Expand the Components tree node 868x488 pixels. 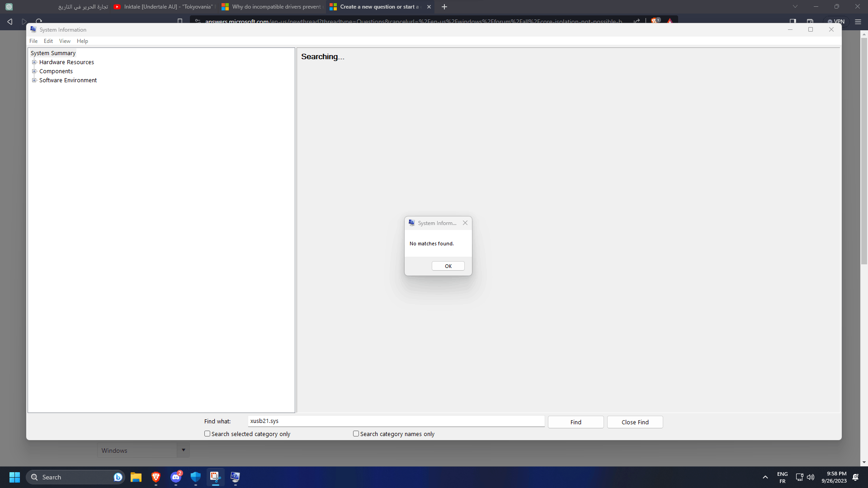pos(34,71)
